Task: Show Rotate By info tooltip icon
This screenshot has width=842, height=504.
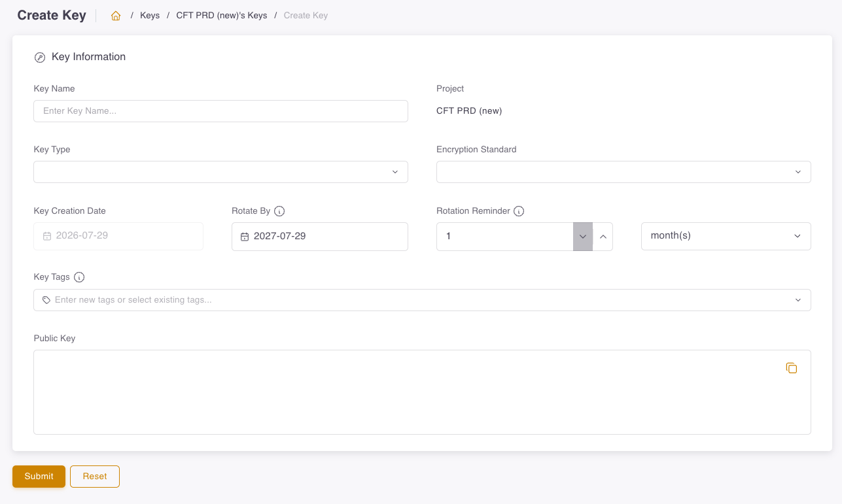Action: pos(279,211)
